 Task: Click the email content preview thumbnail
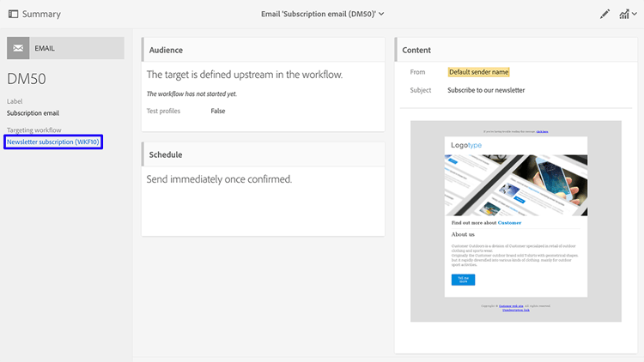[x=515, y=220]
